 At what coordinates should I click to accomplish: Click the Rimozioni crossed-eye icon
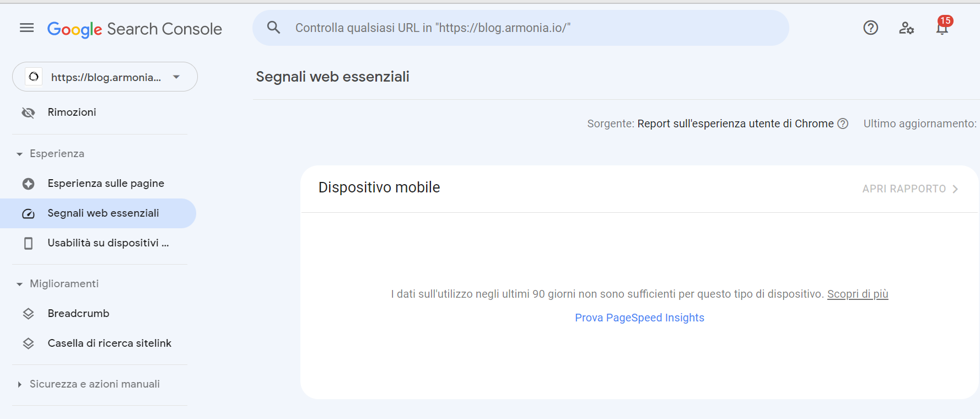(28, 112)
